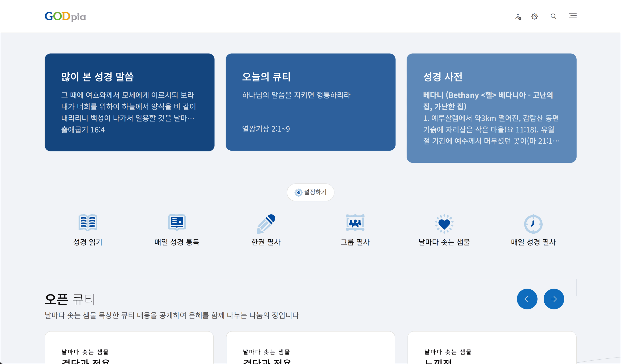The image size is (621, 364).
Task: Click the GODpia logo
Action: 65,16
